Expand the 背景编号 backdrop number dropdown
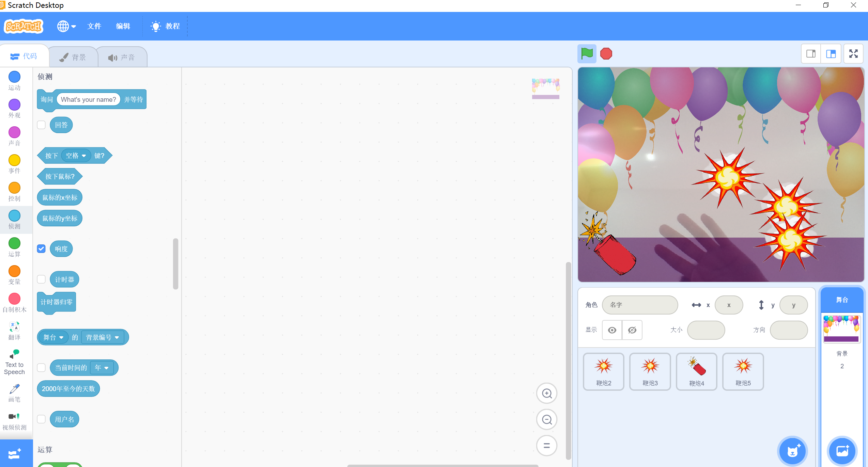Viewport: 868px width, 467px height. [103, 337]
